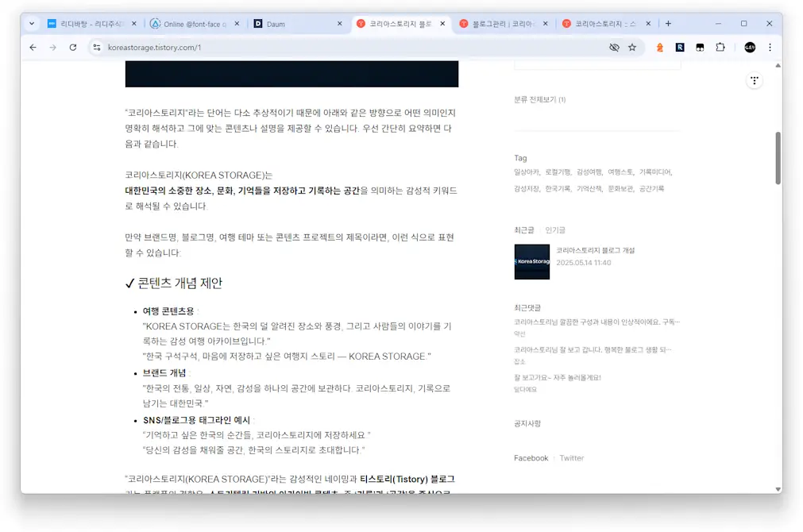Open the Facebook link at sidebar bottom
Screen dimensions: 803x532
[531, 457]
